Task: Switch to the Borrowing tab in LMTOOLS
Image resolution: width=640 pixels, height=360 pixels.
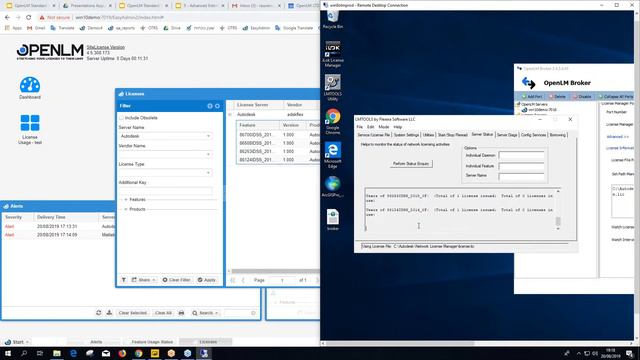Action: [x=558, y=135]
